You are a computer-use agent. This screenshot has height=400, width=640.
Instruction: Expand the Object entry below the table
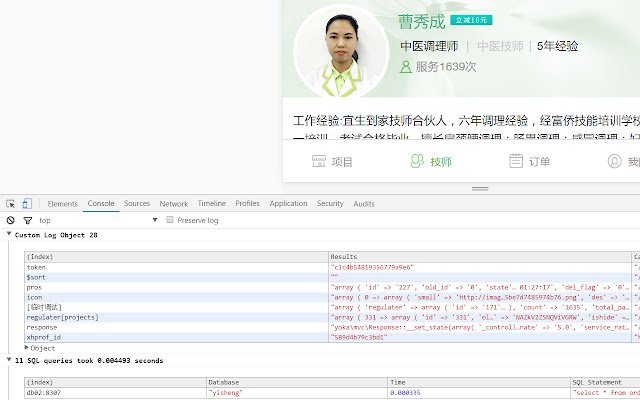click(x=28, y=348)
